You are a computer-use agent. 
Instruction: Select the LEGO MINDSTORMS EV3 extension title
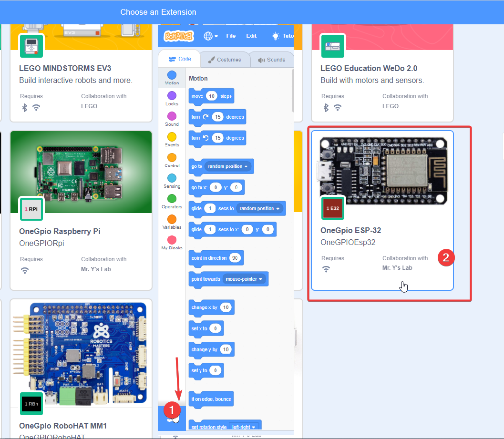click(x=65, y=69)
